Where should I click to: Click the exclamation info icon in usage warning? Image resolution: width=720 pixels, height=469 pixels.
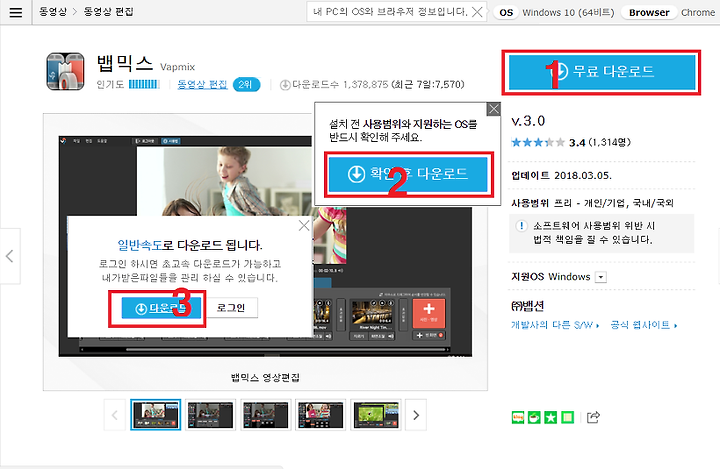pyautogui.click(x=521, y=226)
